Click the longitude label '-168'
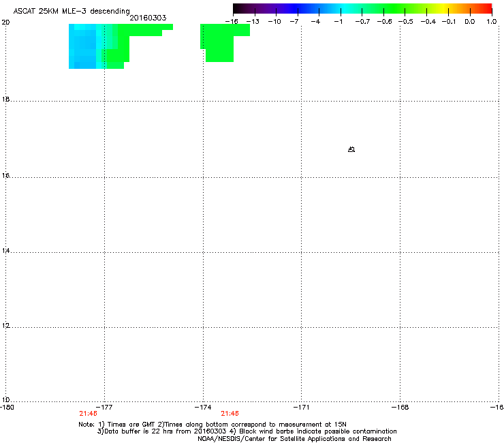 pos(400,408)
